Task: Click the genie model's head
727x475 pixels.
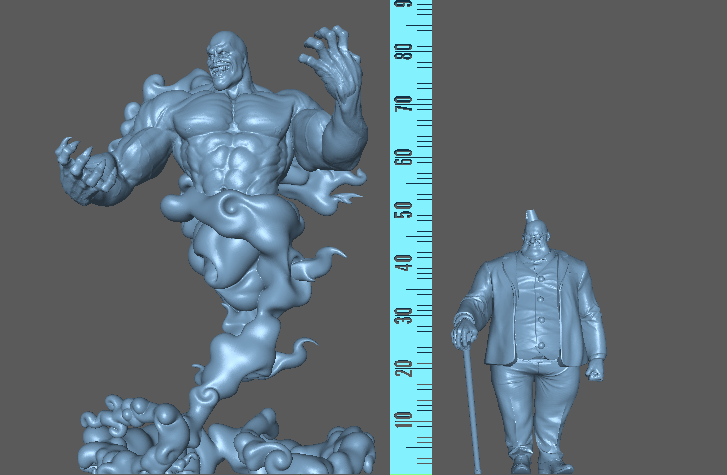Action: click(x=224, y=58)
